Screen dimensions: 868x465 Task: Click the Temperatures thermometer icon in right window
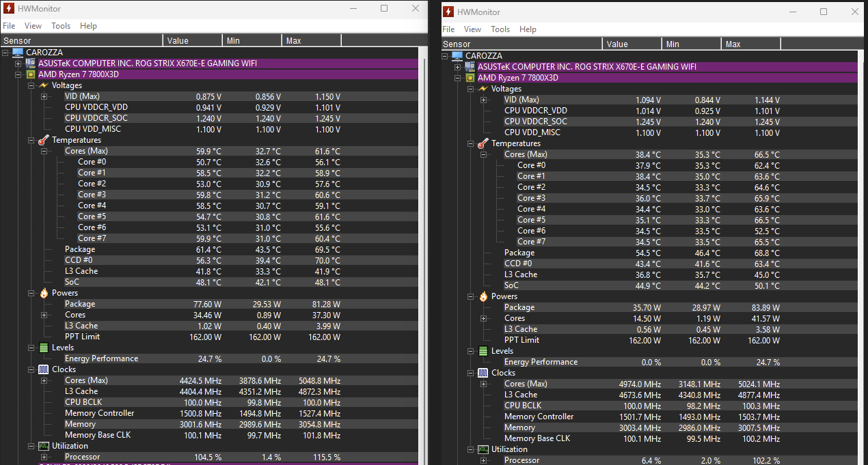click(x=483, y=143)
